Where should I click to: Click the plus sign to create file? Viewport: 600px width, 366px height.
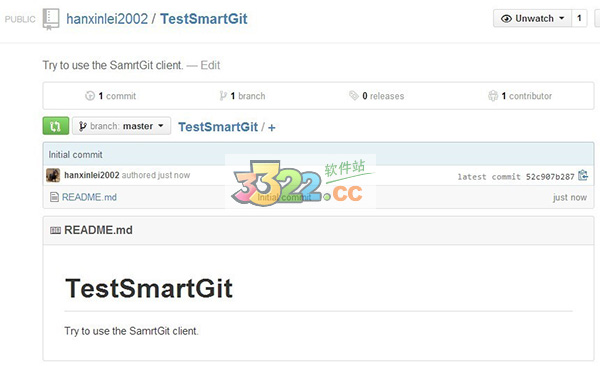tap(272, 127)
